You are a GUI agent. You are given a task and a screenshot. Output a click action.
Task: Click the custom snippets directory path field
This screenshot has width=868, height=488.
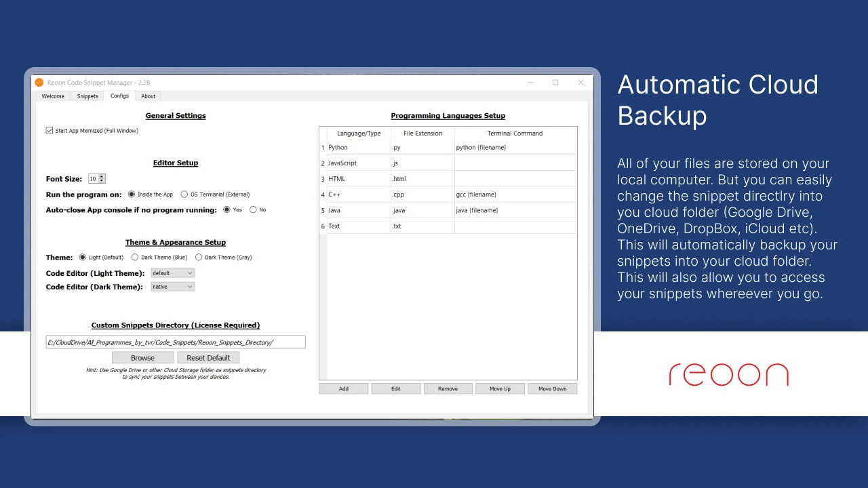coord(176,342)
